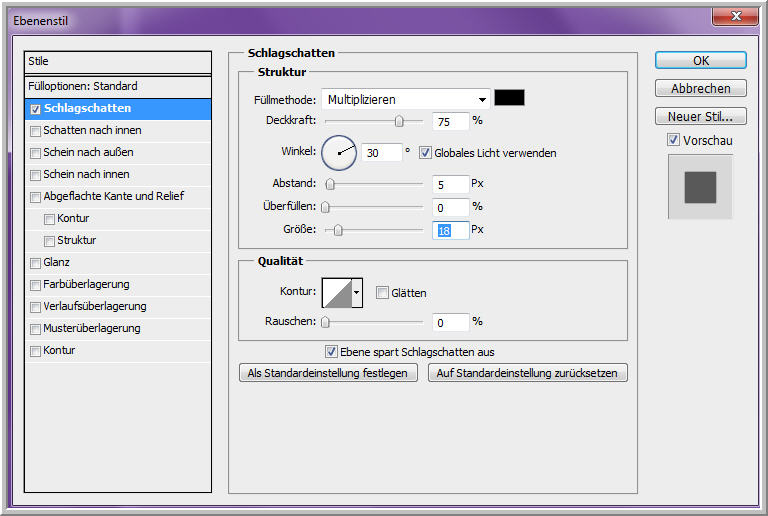Open the Kontur curve picker arrow
The image size is (768, 516).
(357, 293)
